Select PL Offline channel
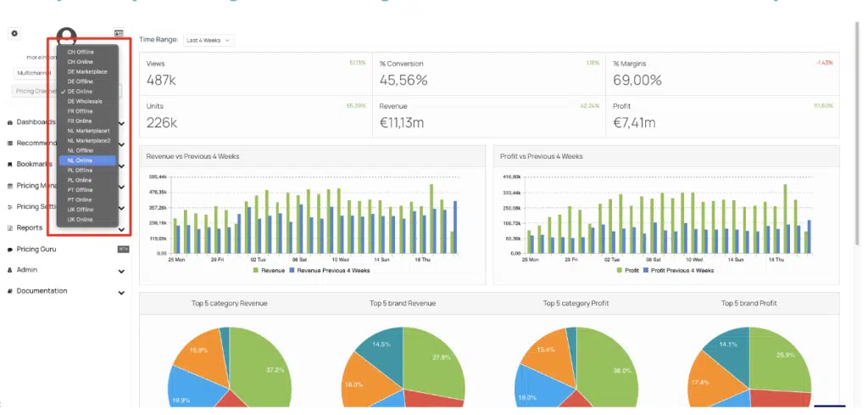The image size is (868, 415). click(88, 170)
